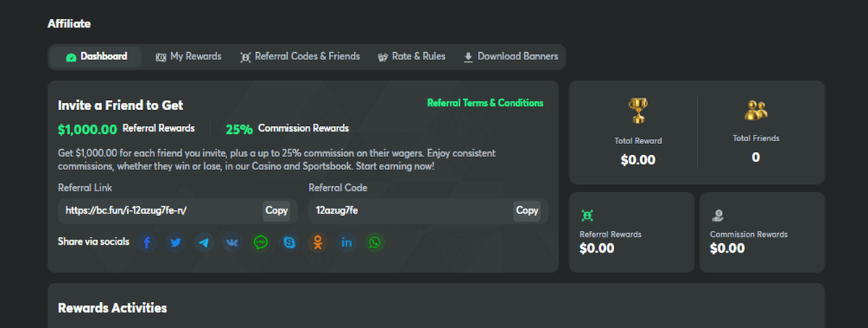Share via the Telegram icon
The width and height of the screenshot is (868, 328).
coord(204,243)
